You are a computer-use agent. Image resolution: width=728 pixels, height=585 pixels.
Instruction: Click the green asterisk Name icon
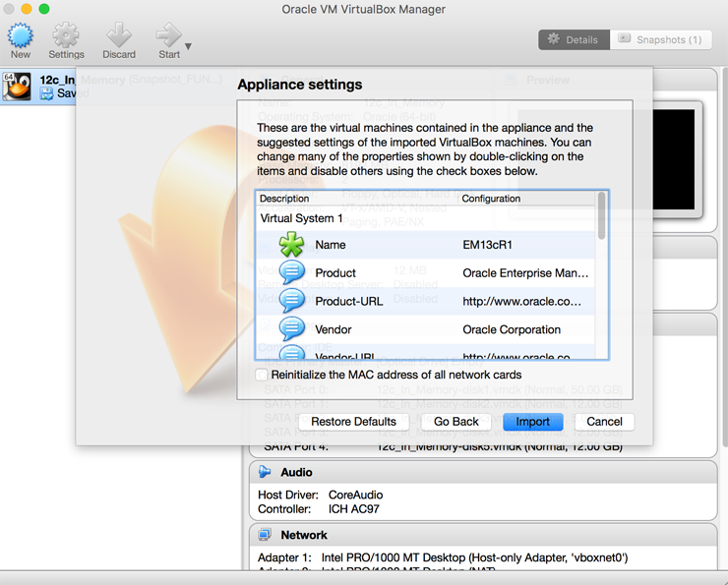pos(291,245)
